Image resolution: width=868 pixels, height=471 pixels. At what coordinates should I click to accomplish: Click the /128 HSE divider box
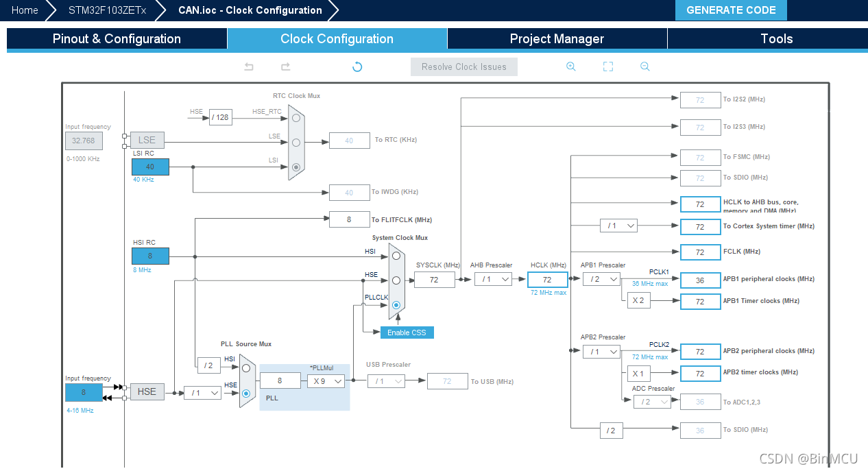point(221,117)
